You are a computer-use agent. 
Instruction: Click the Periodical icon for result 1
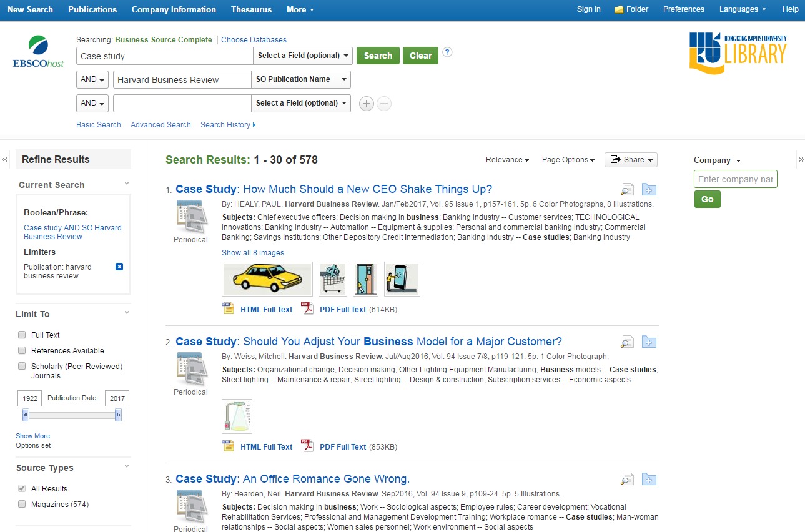[x=191, y=216]
